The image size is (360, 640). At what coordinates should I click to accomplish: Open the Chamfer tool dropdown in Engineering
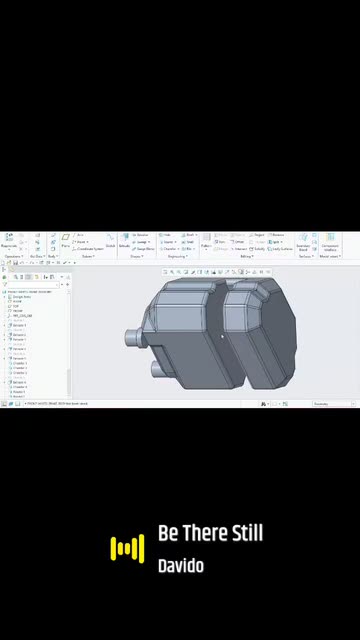coord(178,249)
